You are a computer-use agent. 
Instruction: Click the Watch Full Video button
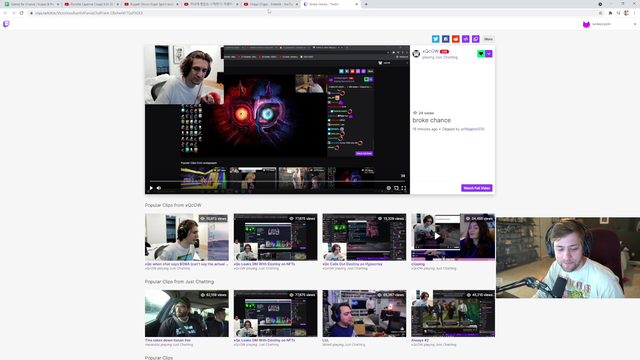pos(477,188)
